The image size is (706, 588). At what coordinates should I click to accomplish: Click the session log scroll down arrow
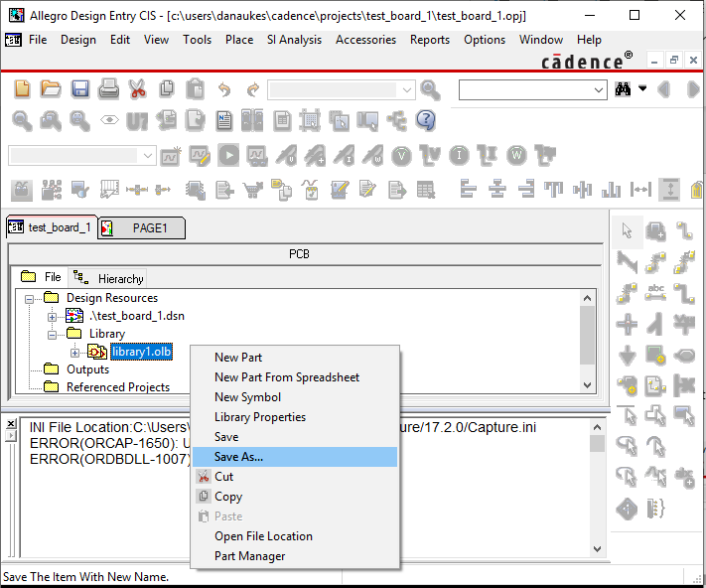click(597, 549)
